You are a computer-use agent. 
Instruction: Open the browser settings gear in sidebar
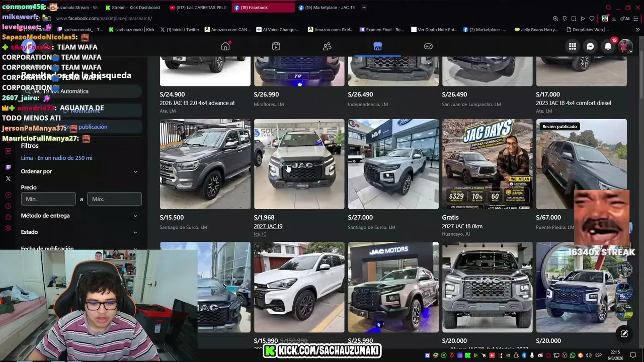pos(8,228)
